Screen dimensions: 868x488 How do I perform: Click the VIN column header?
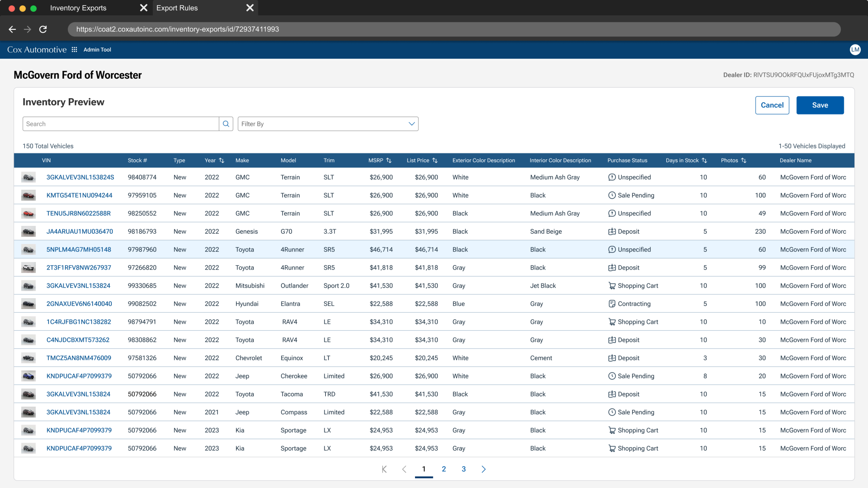[x=46, y=160]
